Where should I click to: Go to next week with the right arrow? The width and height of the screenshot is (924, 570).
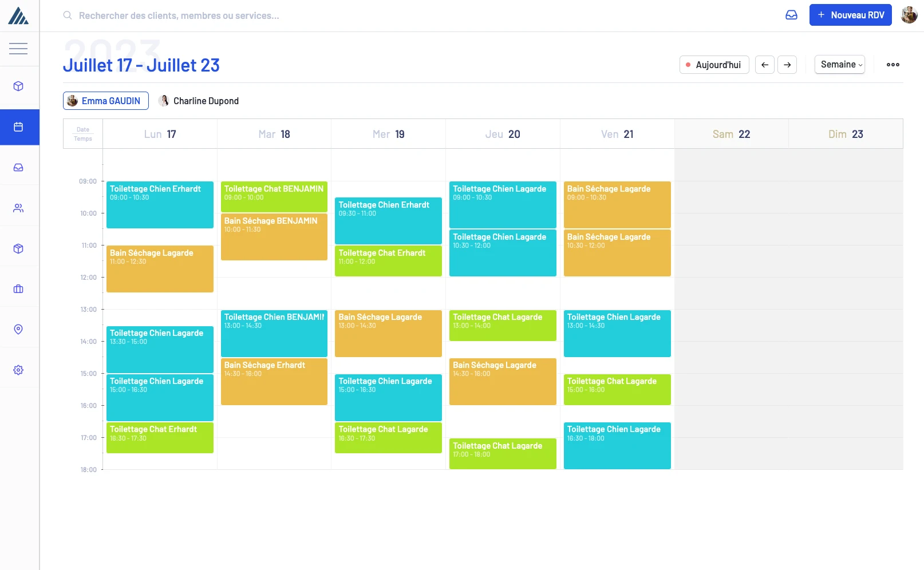(x=787, y=65)
